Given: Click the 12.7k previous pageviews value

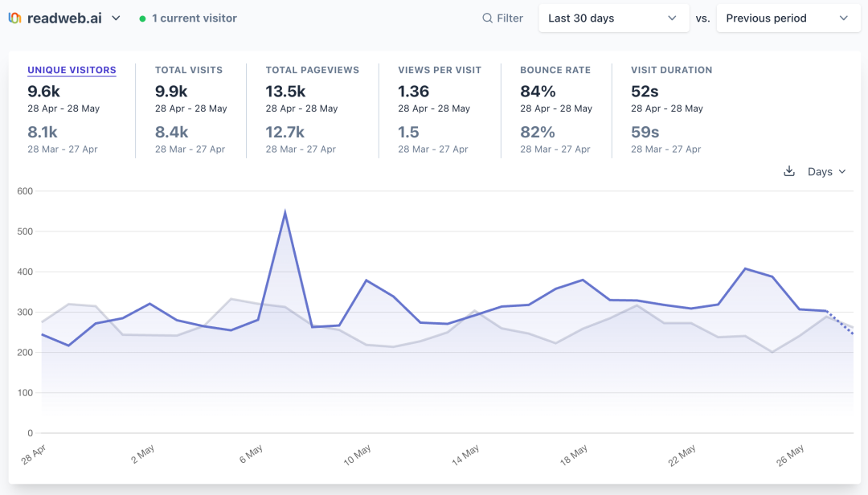Looking at the screenshot, I should [285, 133].
